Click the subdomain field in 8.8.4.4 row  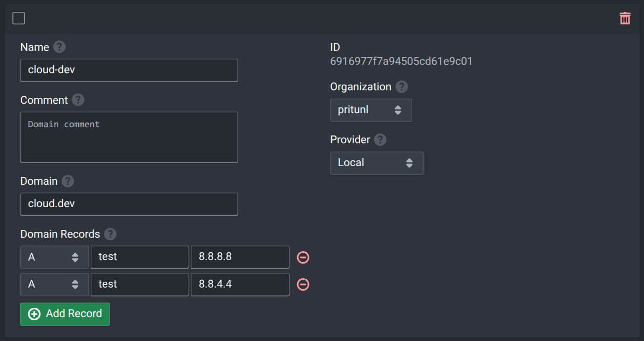coord(139,284)
